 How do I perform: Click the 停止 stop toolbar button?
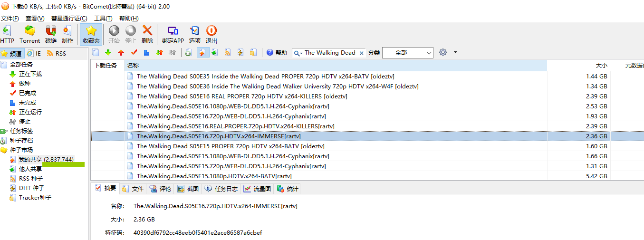click(x=131, y=35)
